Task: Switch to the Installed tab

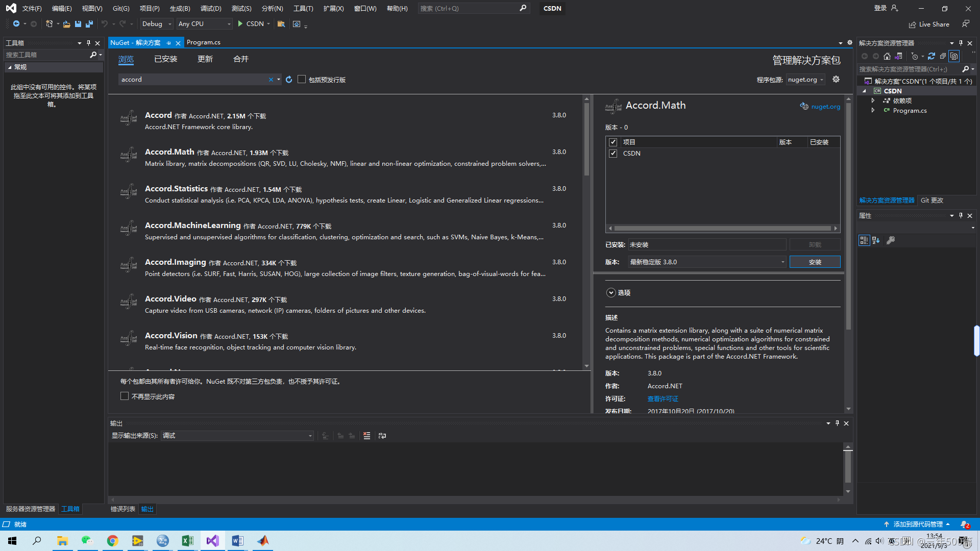Action: coord(166,59)
